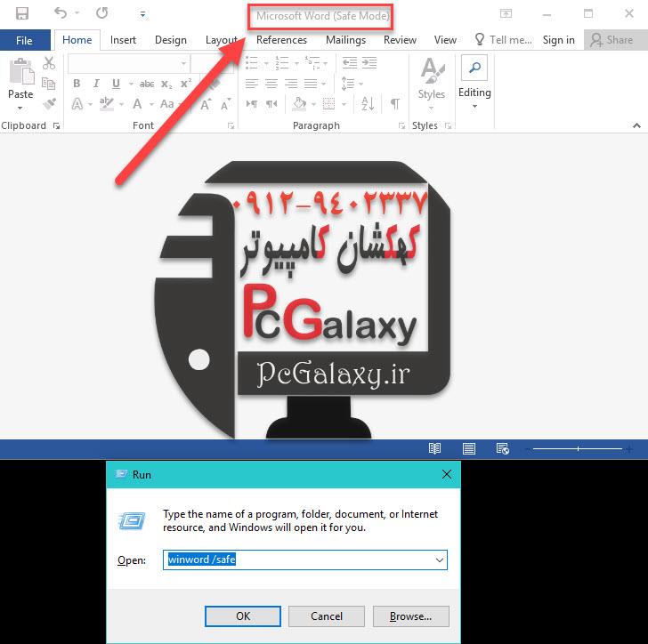Click the Paste clipboard icon
The width and height of the screenshot is (648, 644).
tap(20, 80)
